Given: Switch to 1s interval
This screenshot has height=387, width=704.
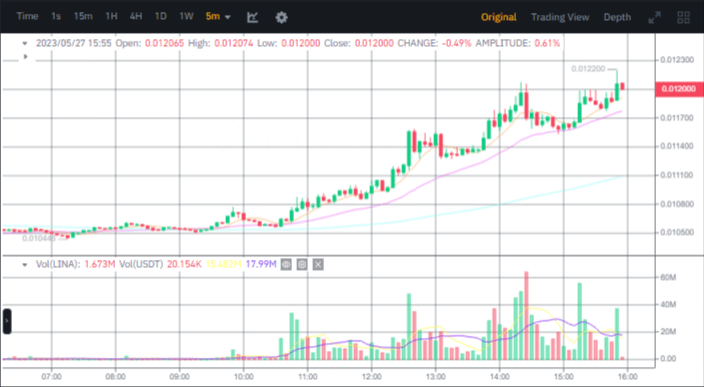Looking at the screenshot, I should coord(56,16).
